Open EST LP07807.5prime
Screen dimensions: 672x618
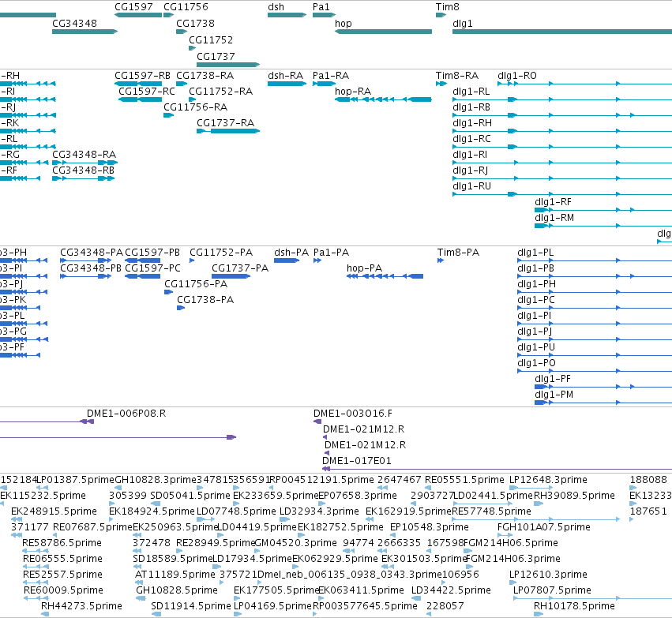[x=552, y=590]
